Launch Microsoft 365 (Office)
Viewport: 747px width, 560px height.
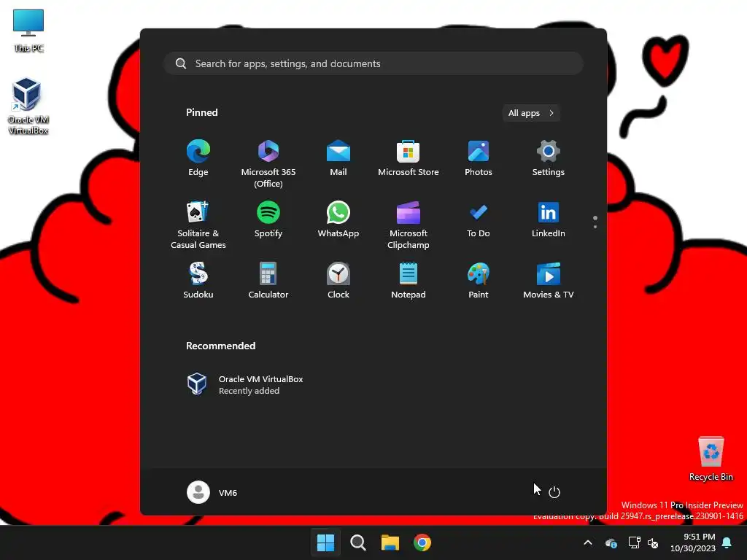268,163
